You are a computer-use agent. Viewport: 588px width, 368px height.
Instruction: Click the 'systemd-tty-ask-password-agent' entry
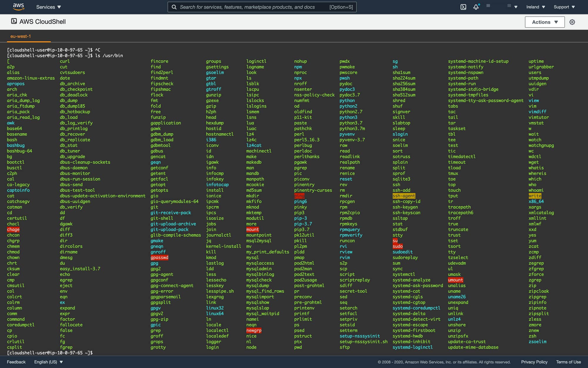pos(486,100)
